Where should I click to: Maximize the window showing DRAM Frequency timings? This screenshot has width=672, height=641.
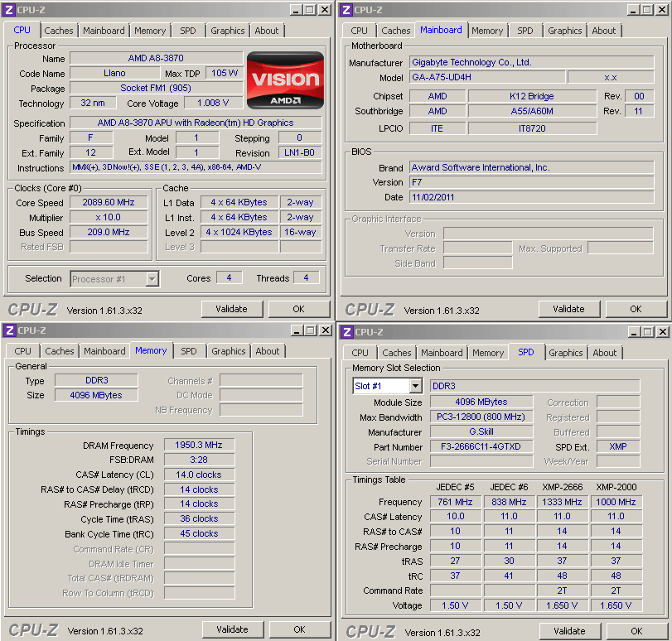click(310, 330)
